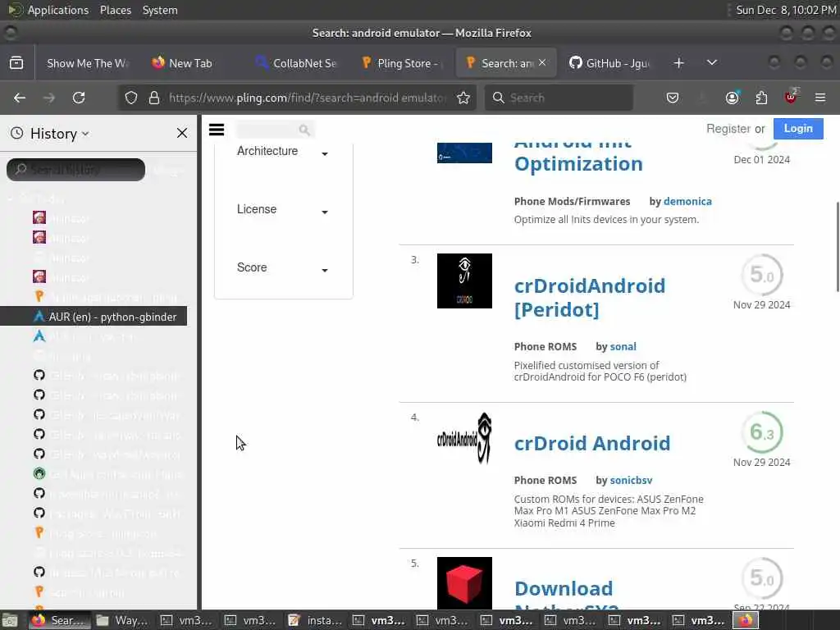Screen dimensions: 840x630
Task: Collapse the Today group in History
Action: pyautogui.click(x=10, y=199)
